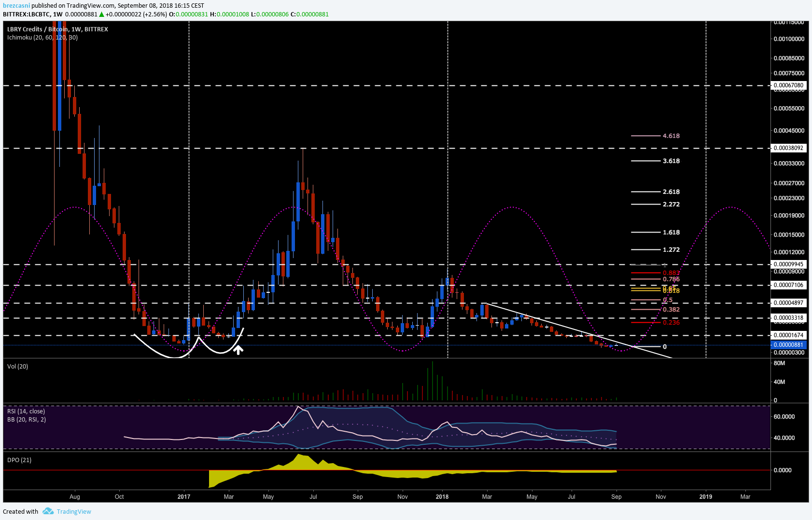
Task: Select the Ichimoku (20, 60, 120, 30) legend
Action: (42, 38)
